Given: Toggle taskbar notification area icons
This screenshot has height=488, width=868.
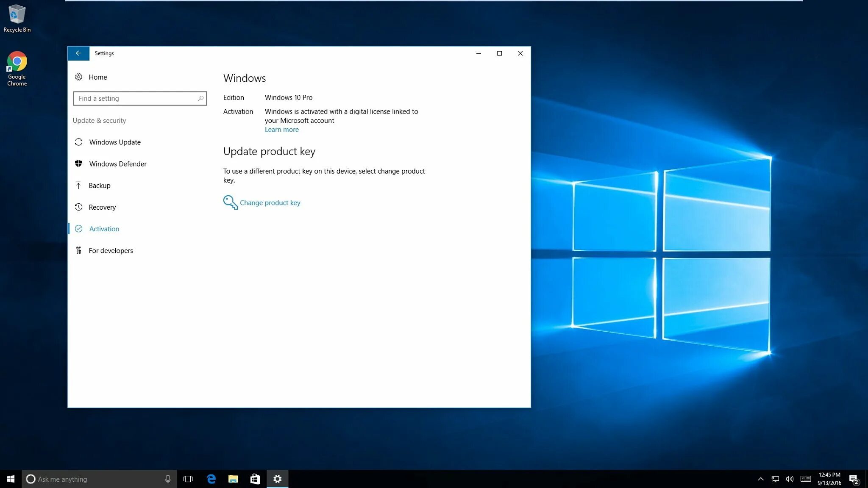Looking at the screenshot, I should click(761, 478).
